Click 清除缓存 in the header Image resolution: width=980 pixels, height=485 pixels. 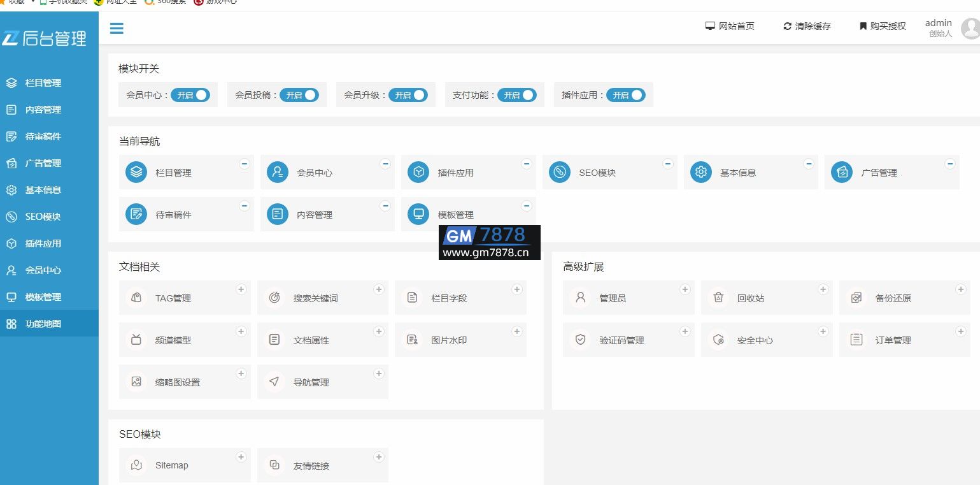pyautogui.click(x=807, y=26)
